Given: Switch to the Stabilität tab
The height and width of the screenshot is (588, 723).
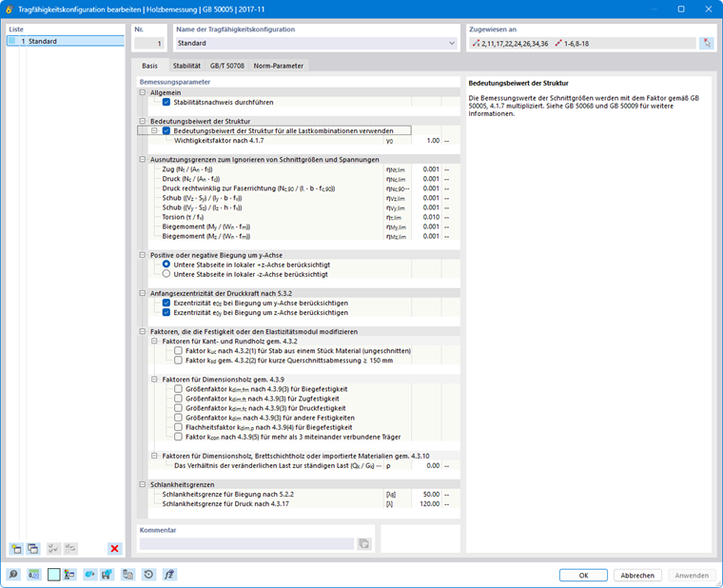Looking at the screenshot, I should coord(186,66).
